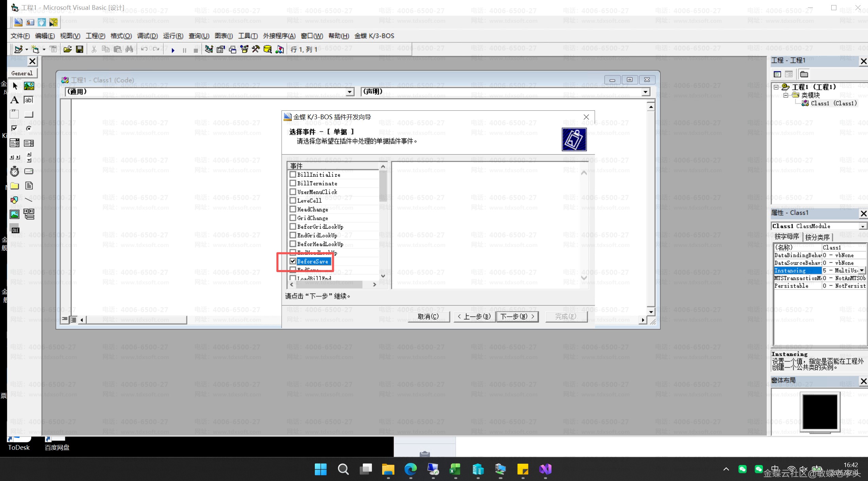Select the Shape control in the toolbox
The image size is (868, 481).
[15, 200]
